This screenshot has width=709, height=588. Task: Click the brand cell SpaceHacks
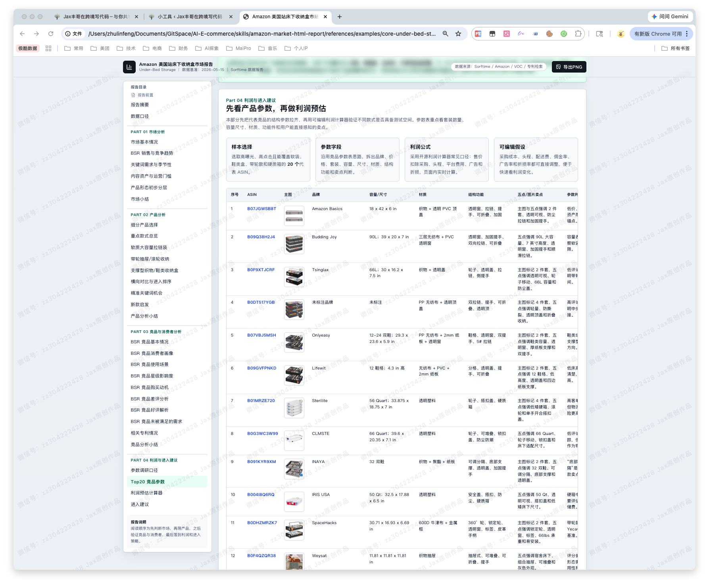point(324,523)
